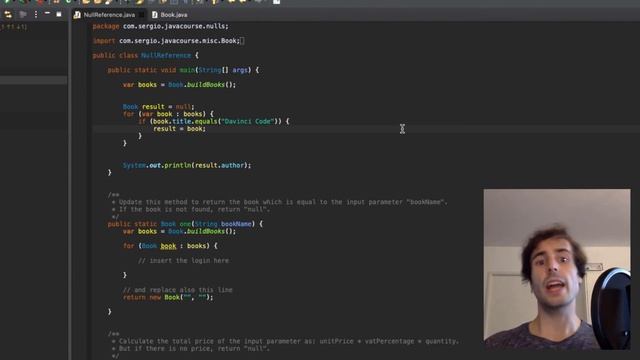
Task: Click the '// insert the login here' comment
Action: pyautogui.click(x=184, y=261)
